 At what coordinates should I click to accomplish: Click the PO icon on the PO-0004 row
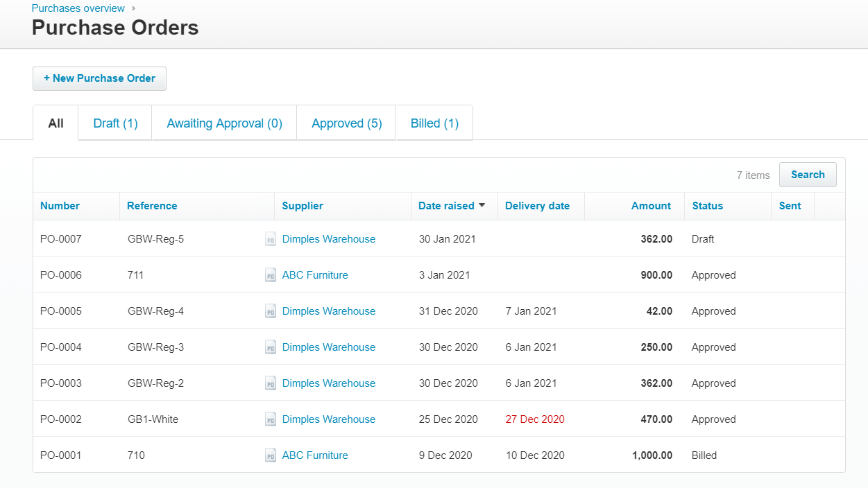[271, 347]
